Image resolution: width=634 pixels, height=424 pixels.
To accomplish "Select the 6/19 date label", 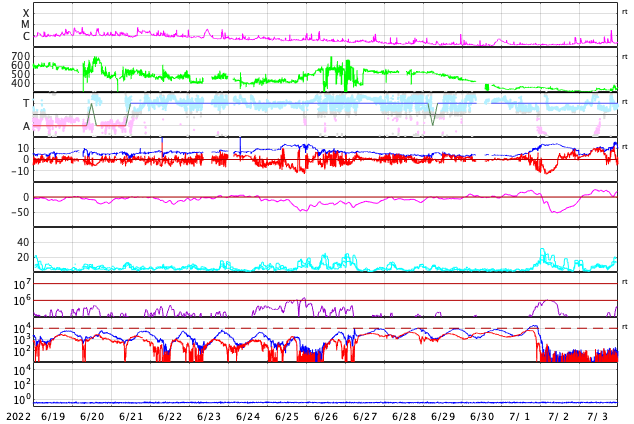I will coord(53,417).
